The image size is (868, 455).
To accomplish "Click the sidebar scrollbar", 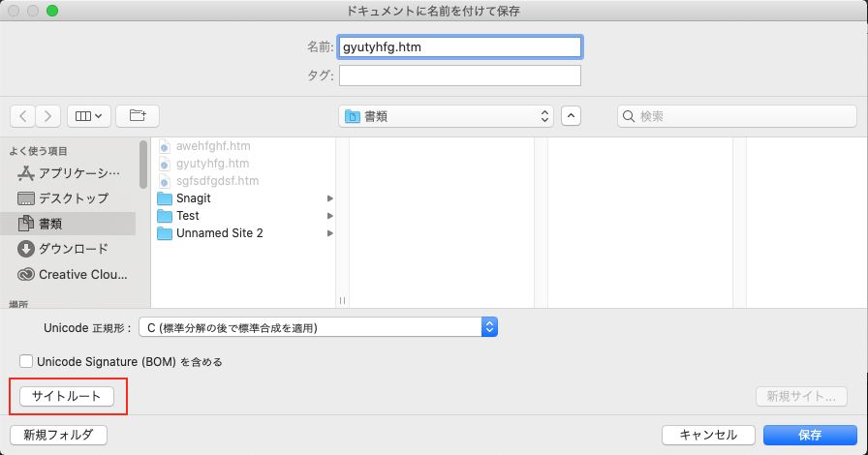I will point(143,164).
